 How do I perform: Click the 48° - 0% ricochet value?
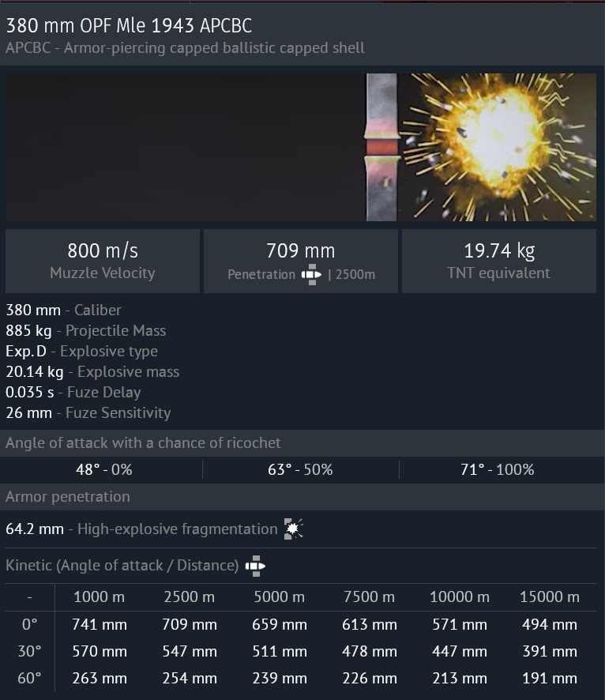pyautogui.click(x=103, y=469)
